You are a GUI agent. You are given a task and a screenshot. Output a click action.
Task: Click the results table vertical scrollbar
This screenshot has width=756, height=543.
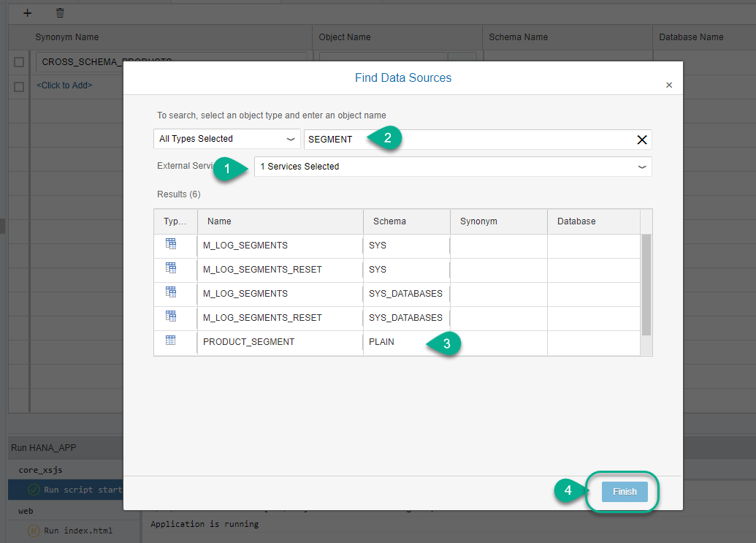[x=646, y=284]
